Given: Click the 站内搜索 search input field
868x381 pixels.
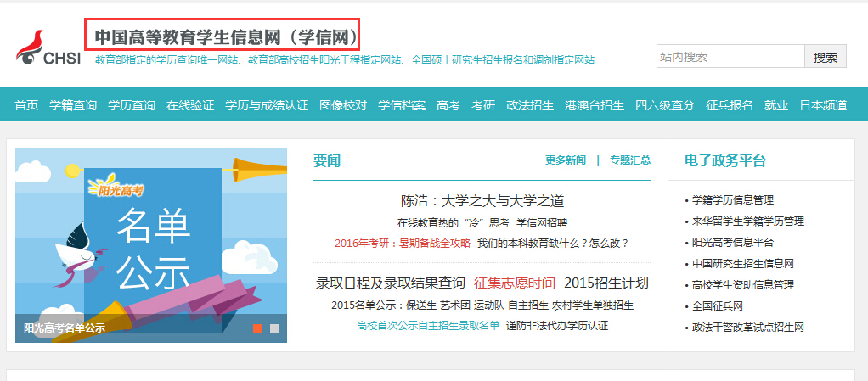Looking at the screenshot, I should (x=730, y=57).
